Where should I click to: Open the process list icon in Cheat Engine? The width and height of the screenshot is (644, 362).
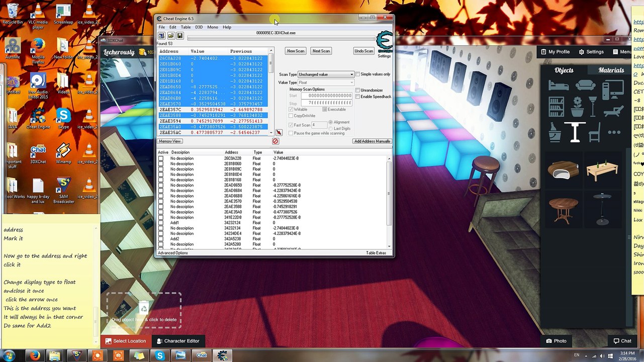(x=161, y=36)
